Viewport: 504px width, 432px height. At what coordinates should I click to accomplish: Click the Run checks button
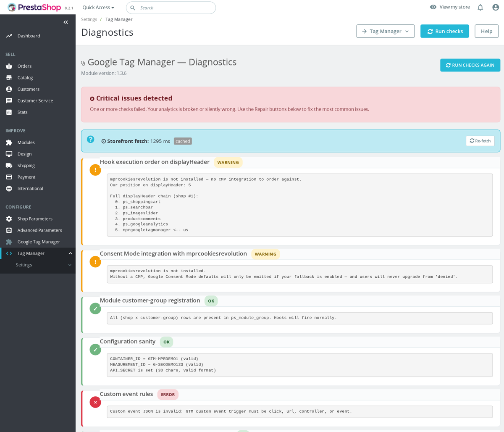point(444,31)
